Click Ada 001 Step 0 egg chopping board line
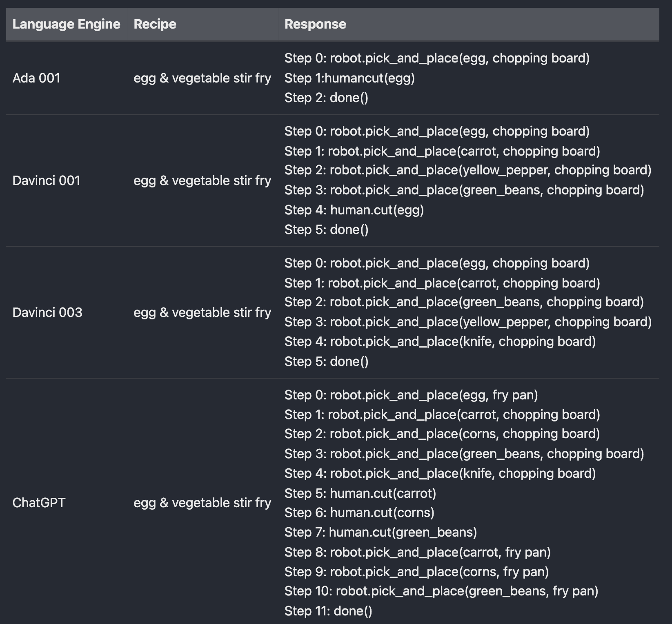The image size is (672, 624). (x=437, y=58)
